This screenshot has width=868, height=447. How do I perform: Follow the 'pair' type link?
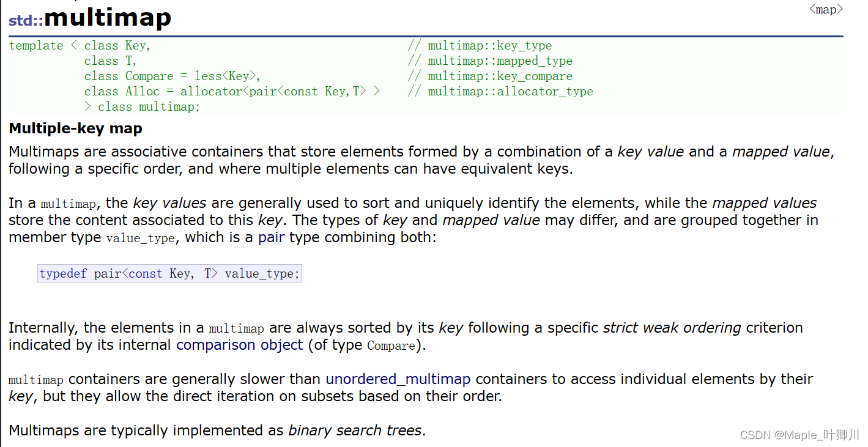271,237
